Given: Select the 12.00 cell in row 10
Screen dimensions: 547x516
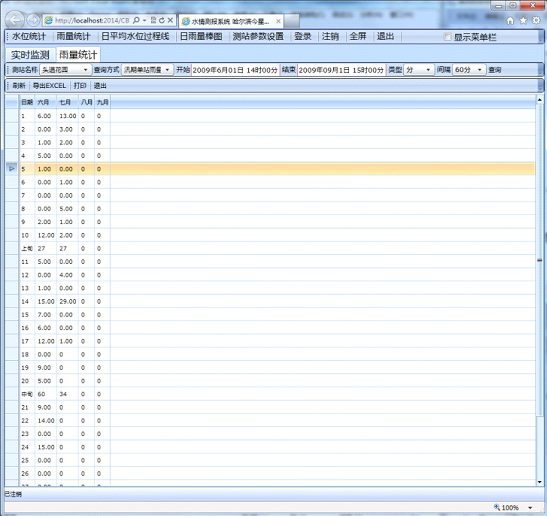Looking at the screenshot, I should [x=46, y=235].
